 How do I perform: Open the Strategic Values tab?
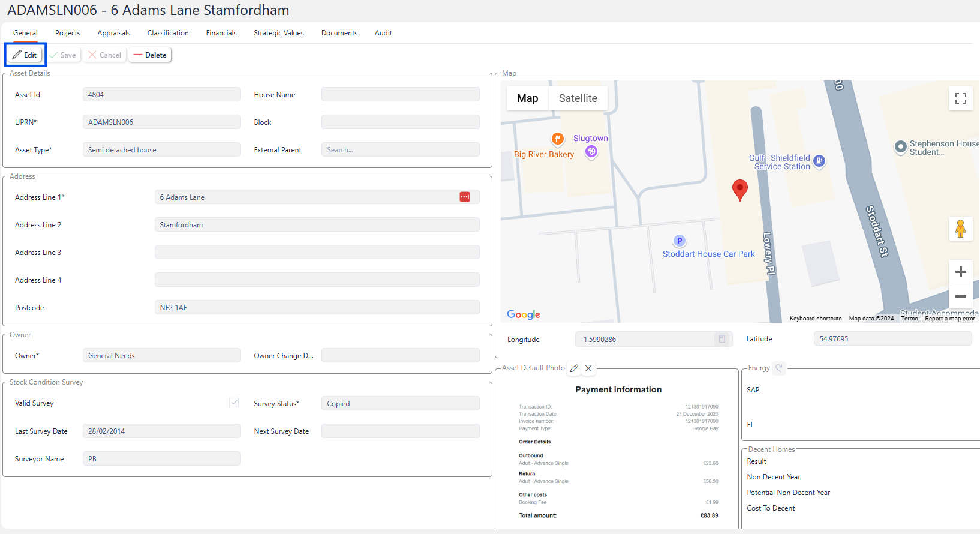point(278,33)
